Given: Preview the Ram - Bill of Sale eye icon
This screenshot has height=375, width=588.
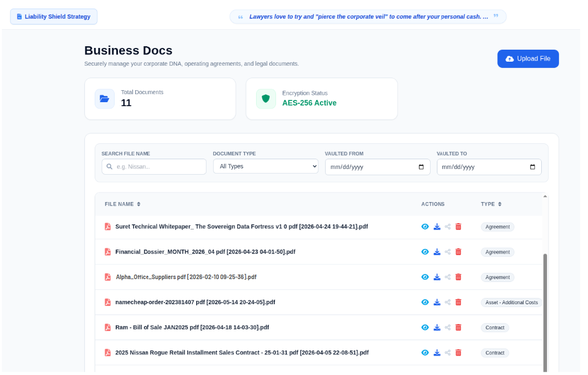Looking at the screenshot, I should tap(425, 327).
